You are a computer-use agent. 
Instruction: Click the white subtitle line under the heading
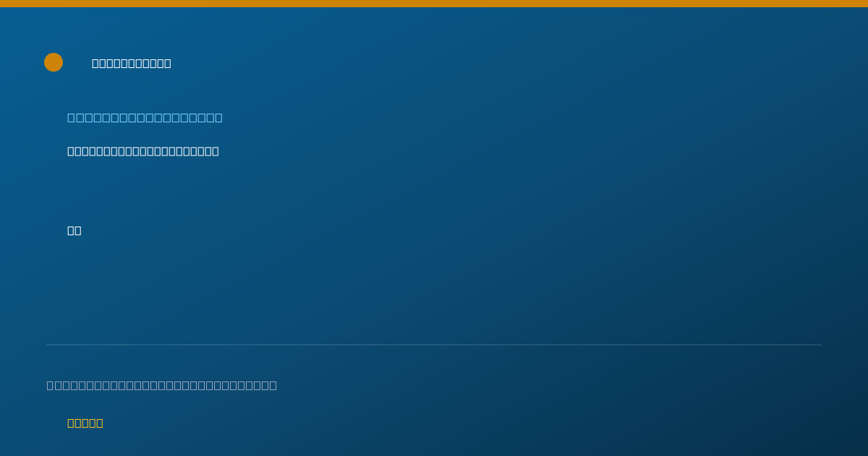point(143,151)
